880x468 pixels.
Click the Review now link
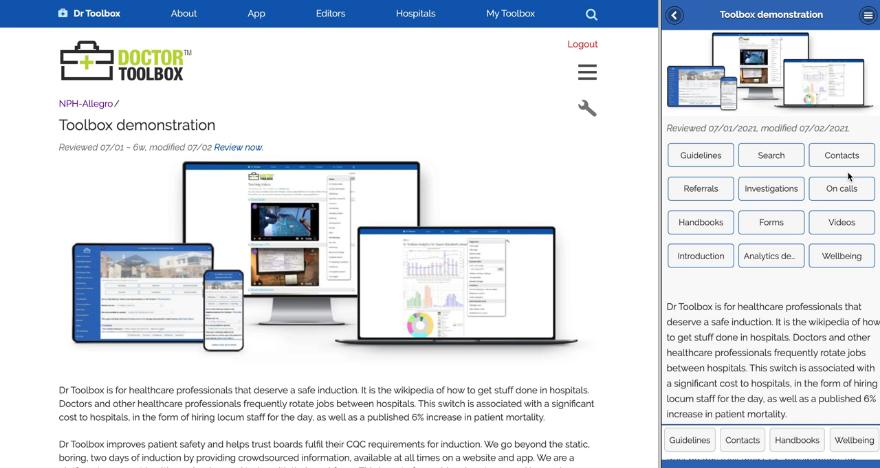238,147
